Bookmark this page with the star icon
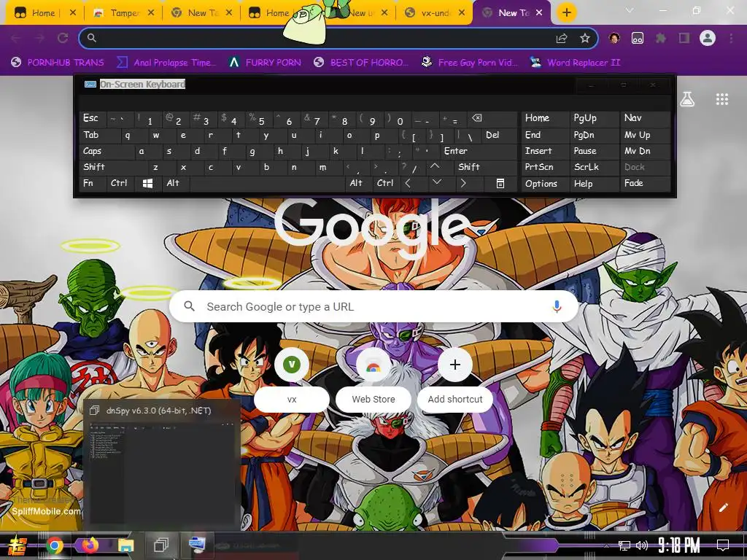Image resolution: width=747 pixels, height=560 pixels. click(585, 38)
